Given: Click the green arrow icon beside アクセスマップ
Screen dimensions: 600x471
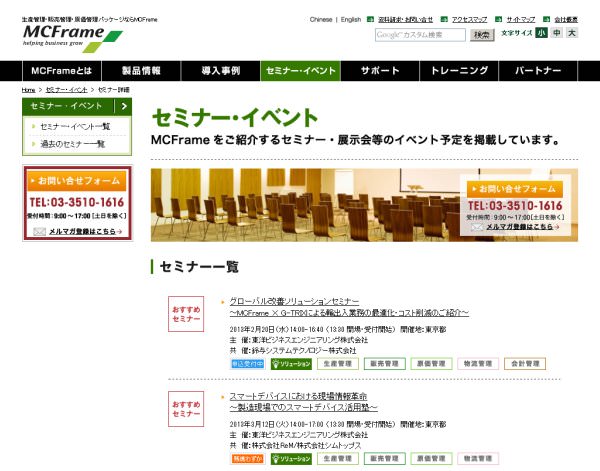Looking at the screenshot, I should coord(444,19).
